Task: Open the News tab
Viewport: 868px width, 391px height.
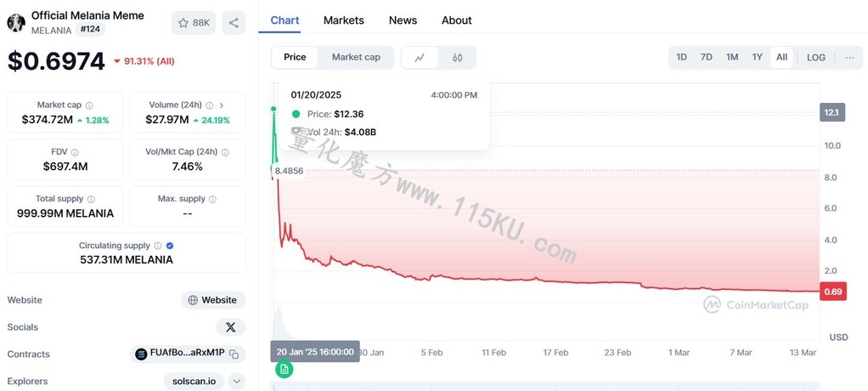Action: (403, 20)
